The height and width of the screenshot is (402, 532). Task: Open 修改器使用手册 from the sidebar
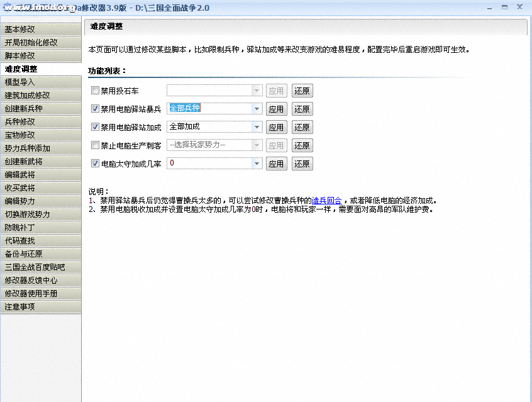[41, 294]
